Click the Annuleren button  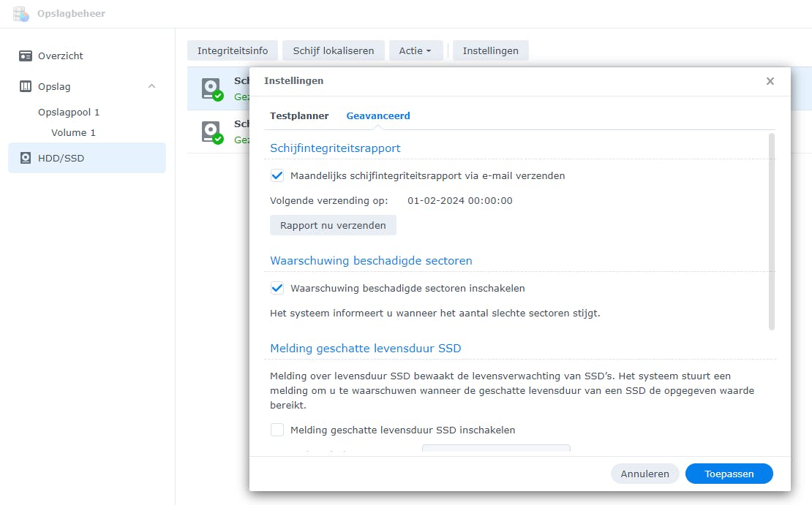(644, 474)
